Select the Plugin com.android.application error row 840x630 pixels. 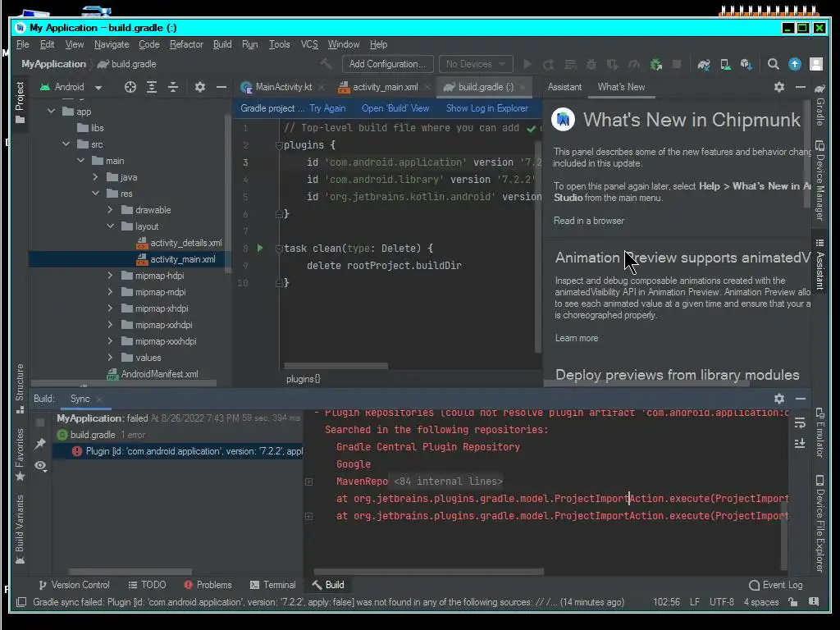pos(177,451)
